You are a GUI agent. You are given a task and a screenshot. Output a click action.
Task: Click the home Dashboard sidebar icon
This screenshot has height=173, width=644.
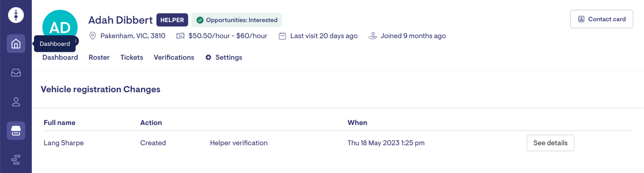point(16,44)
